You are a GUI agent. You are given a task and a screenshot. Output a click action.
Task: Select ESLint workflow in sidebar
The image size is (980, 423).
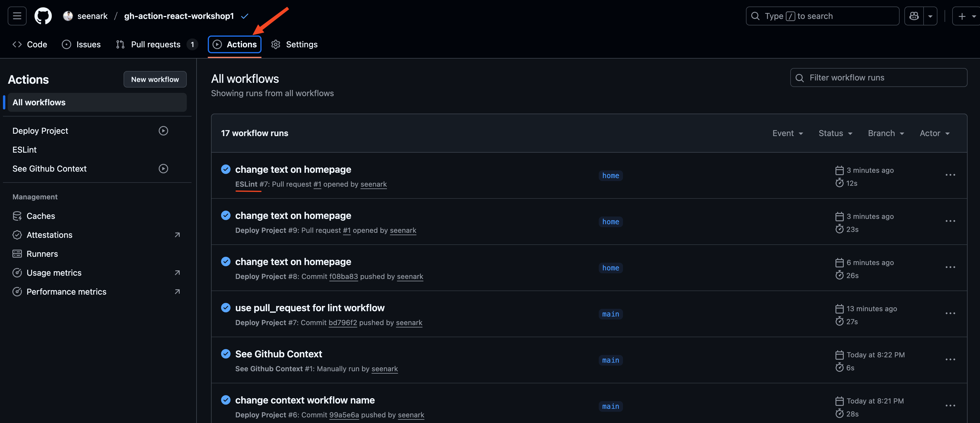pos(24,150)
